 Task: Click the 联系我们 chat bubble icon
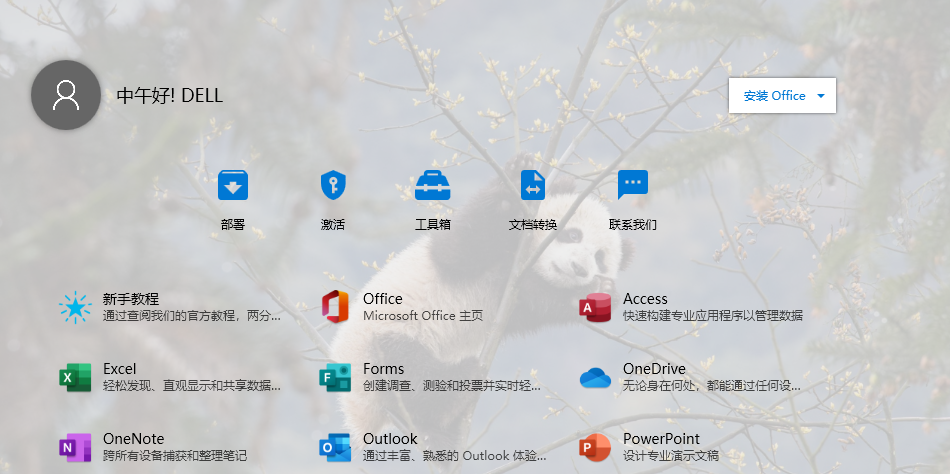point(633,185)
